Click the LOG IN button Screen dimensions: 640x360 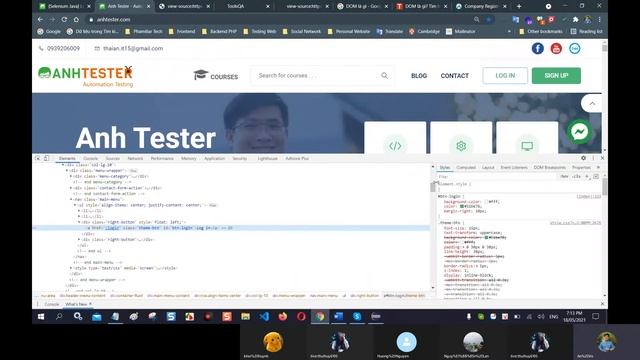tap(505, 76)
